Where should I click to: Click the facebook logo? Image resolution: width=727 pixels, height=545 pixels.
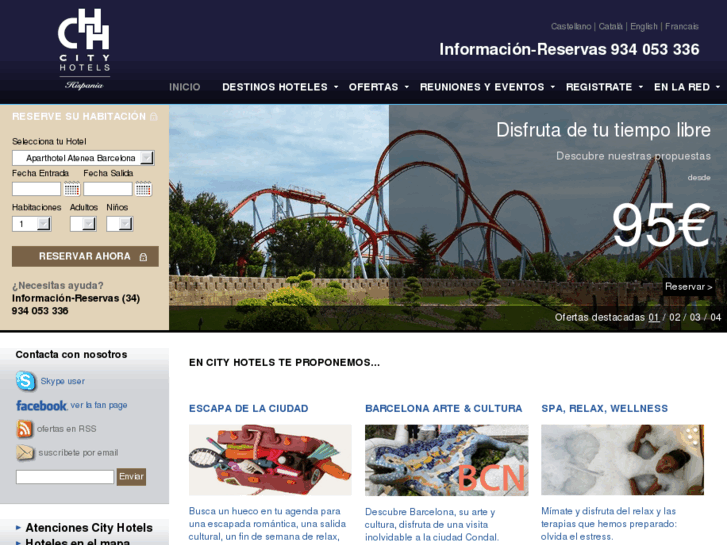[x=41, y=405]
